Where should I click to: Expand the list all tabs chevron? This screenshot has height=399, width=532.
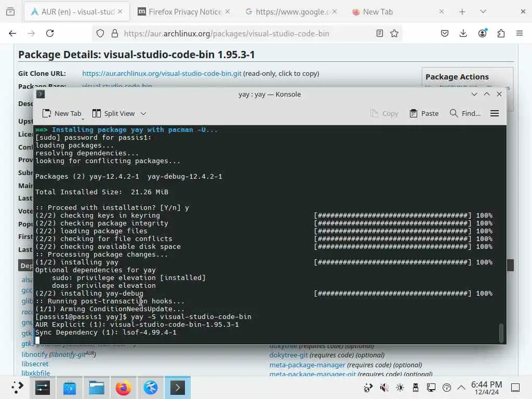[x=483, y=12]
